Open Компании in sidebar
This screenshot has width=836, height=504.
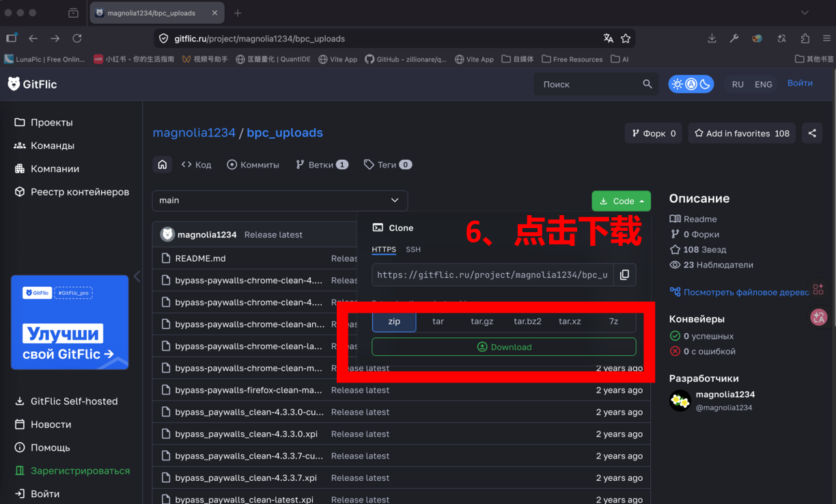[x=46, y=169]
